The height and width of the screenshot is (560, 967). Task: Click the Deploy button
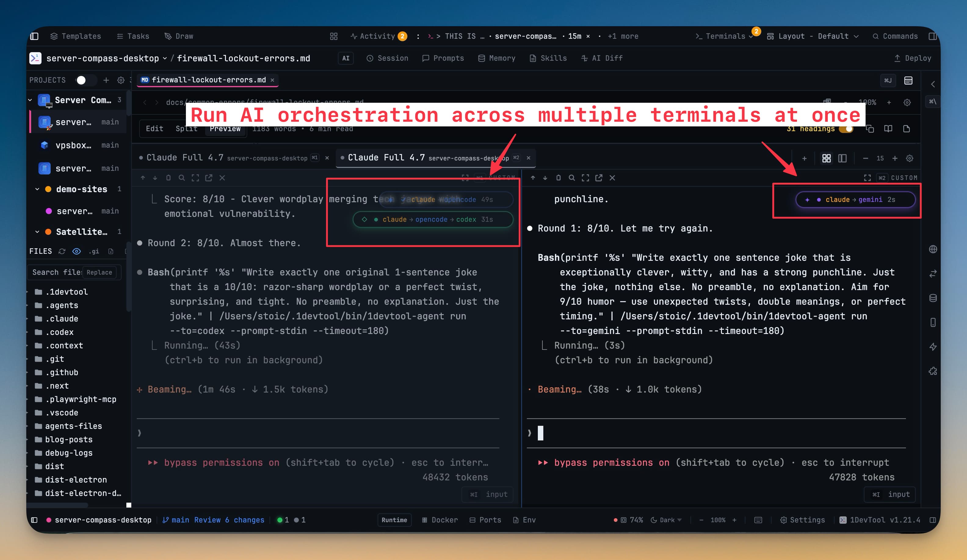(x=912, y=58)
